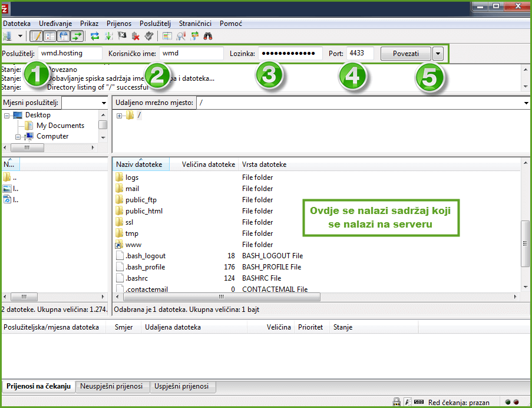Edit the Korisničko ime field
The width and height of the screenshot is (532, 408).
(x=191, y=53)
